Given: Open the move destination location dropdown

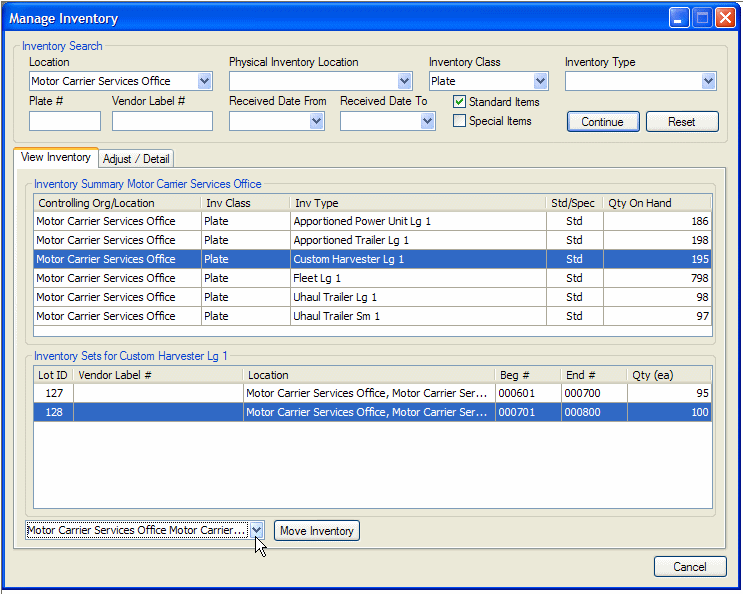Looking at the screenshot, I should [257, 531].
